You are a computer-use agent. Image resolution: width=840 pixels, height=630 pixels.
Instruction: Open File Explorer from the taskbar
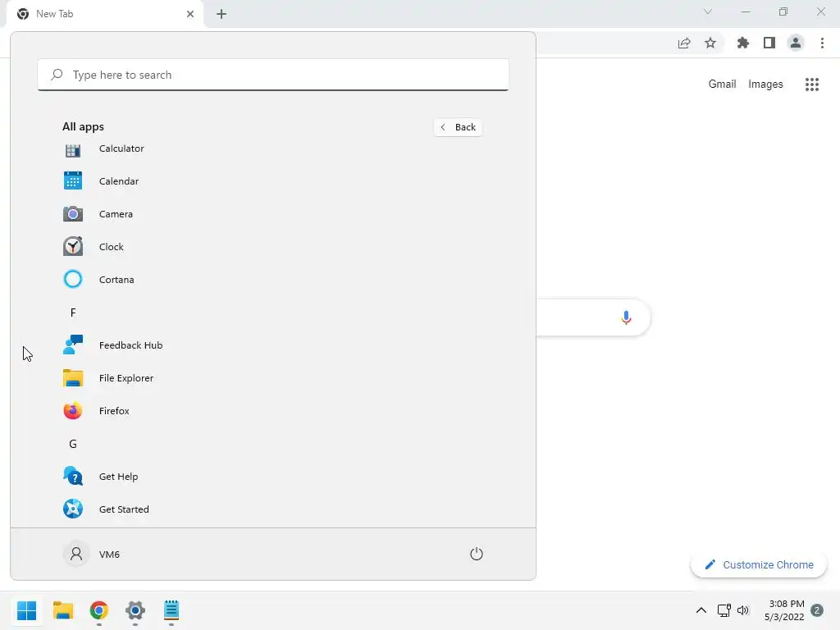(x=63, y=610)
